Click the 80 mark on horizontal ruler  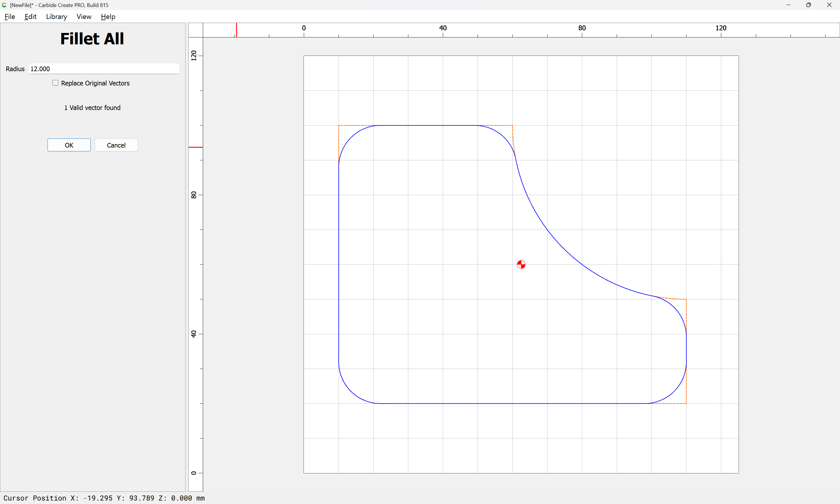click(582, 28)
